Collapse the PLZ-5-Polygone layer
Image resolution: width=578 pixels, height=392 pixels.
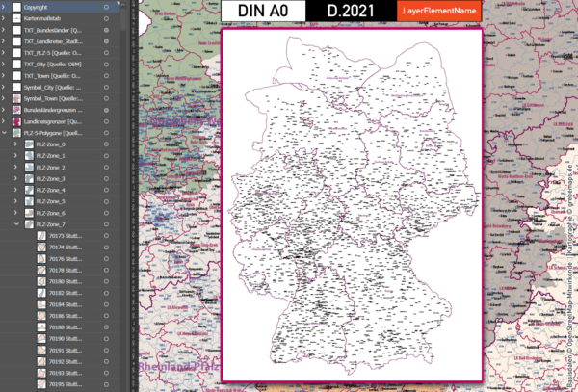coord(4,133)
